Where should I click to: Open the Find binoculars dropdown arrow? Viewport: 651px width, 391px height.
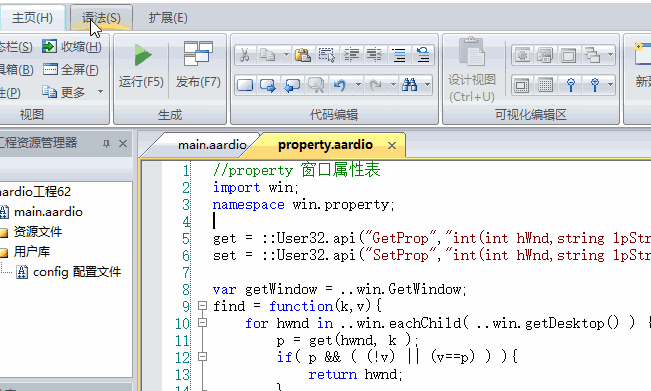click(427, 85)
